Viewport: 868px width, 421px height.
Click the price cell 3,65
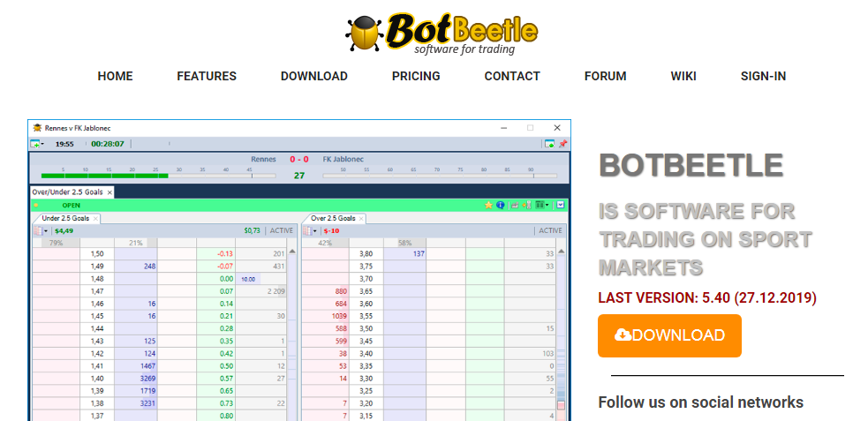pos(366,291)
